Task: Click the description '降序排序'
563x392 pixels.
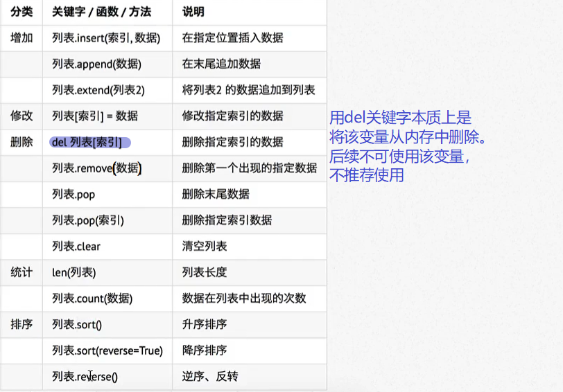Action: pyautogui.click(x=205, y=350)
